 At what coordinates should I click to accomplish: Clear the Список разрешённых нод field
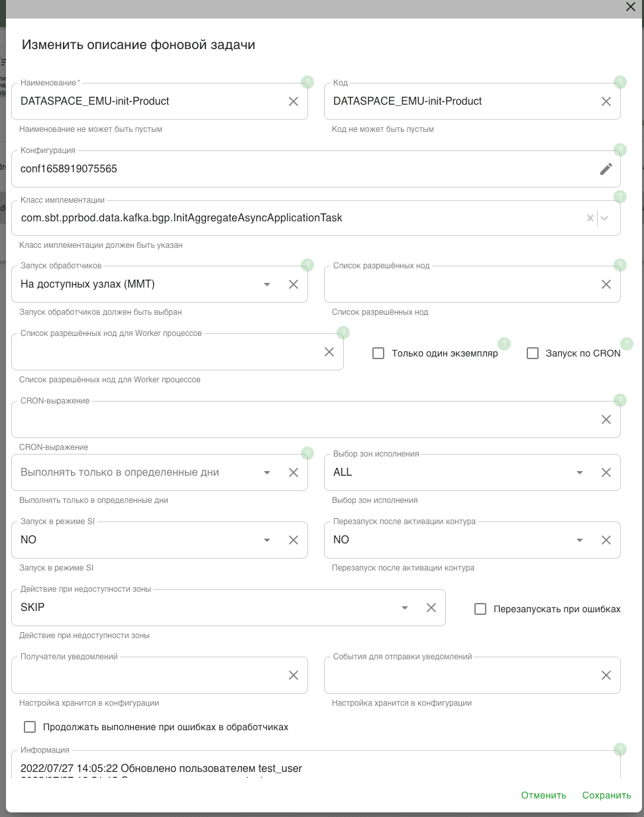(606, 284)
